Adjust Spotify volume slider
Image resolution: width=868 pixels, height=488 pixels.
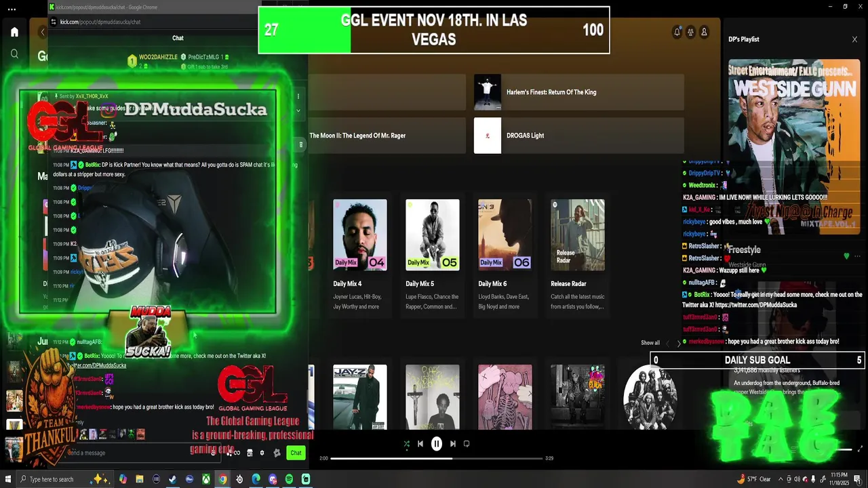click(x=843, y=449)
